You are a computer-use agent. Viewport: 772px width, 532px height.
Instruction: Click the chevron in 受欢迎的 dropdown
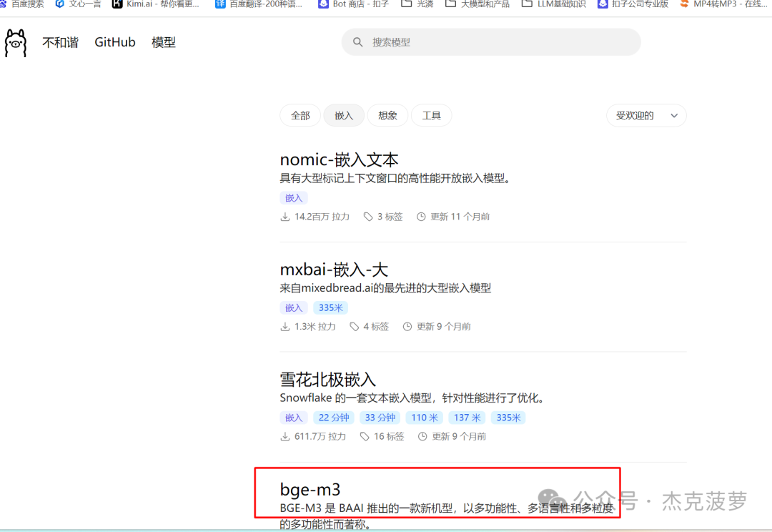(674, 116)
